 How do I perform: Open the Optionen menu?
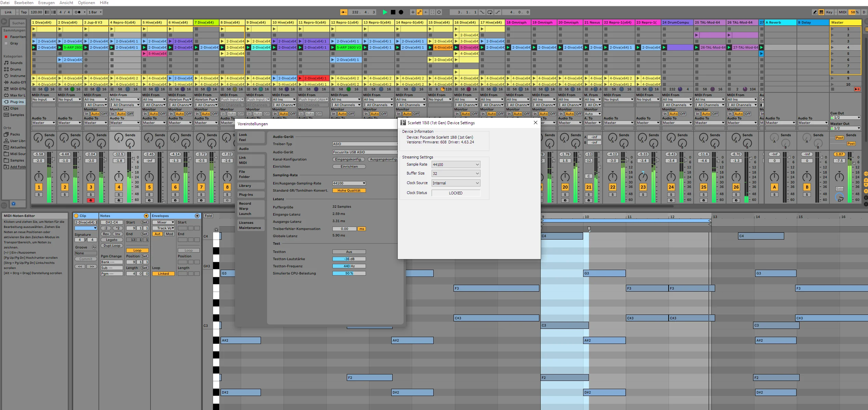pyautogui.click(x=87, y=3)
